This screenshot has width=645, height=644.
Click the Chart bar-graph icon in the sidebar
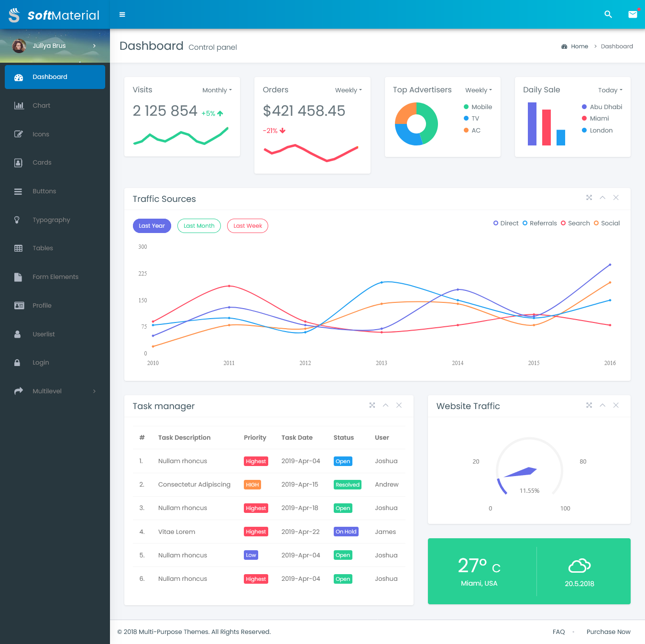[19, 105]
